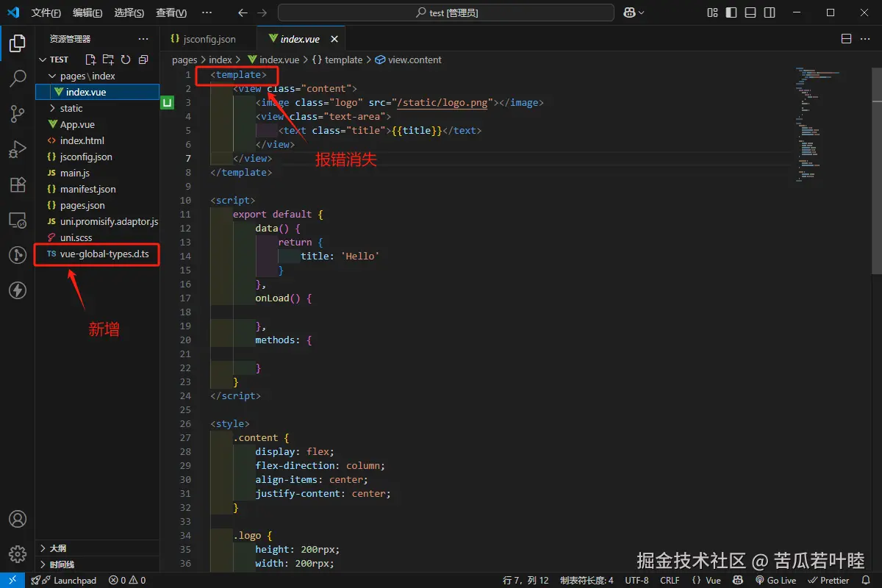Open the Remote Explorer monitor icon
This screenshot has height=588, width=882.
(18, 220)
